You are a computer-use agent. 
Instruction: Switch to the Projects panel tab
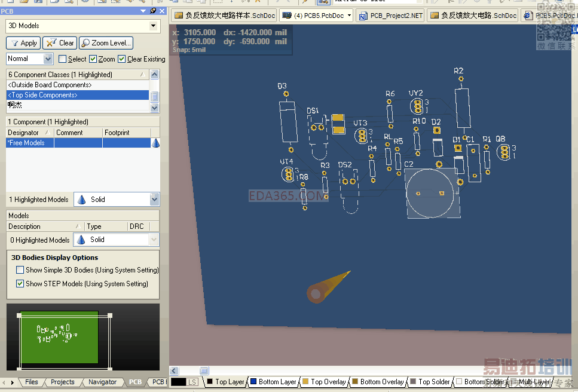pos(62,382)
